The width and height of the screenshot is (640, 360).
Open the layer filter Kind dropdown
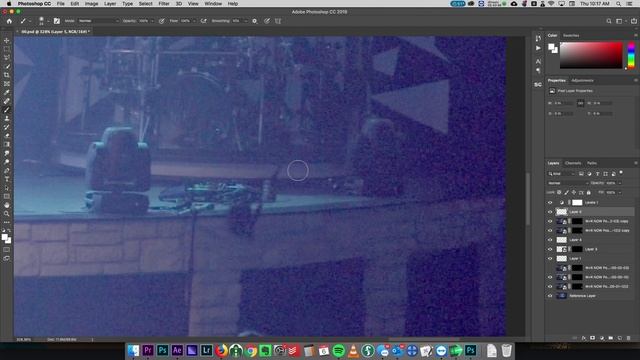point(561,174)
